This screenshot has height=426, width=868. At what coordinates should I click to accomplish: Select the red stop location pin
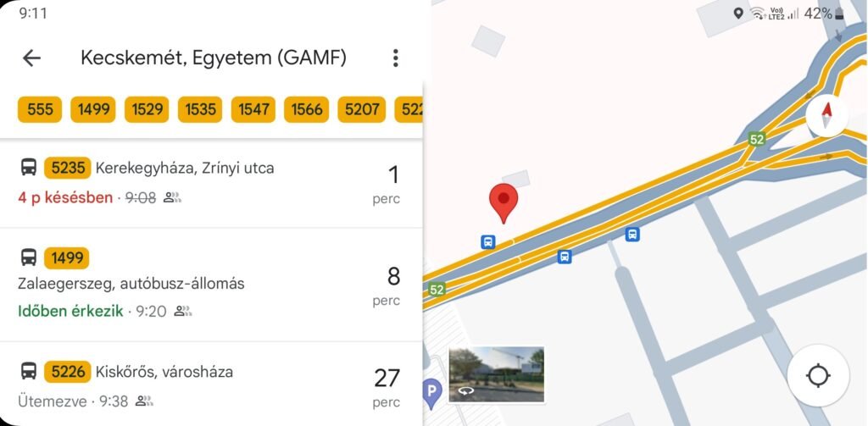click(504, 203)
